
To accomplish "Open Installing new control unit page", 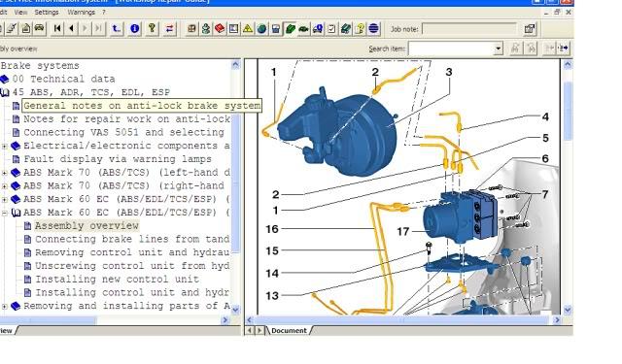I will click(117, 280).
